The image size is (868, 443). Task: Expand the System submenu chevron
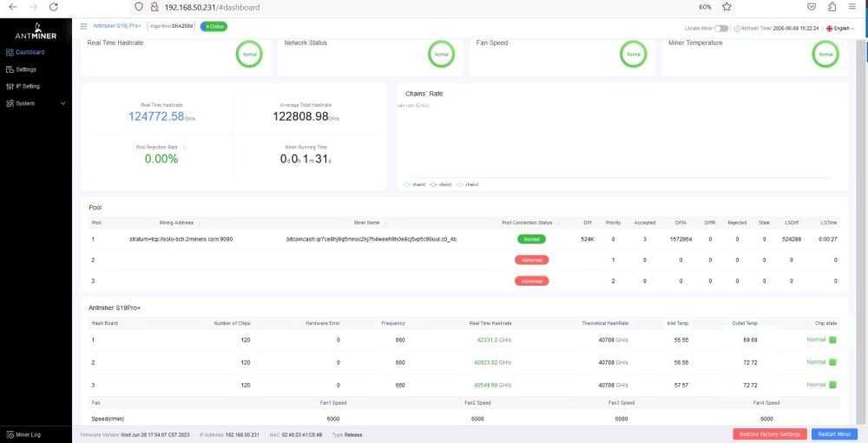pyautogui.click(x=62, y=103)
